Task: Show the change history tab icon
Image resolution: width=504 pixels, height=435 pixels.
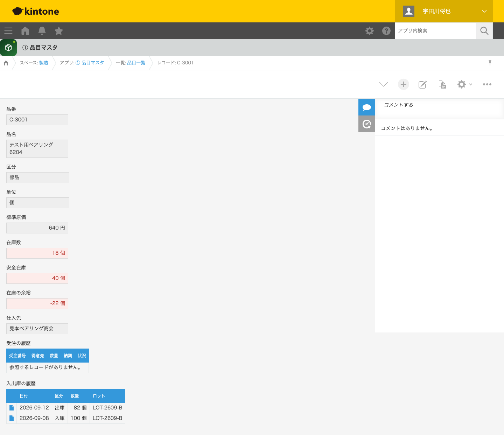Action: pos(367,124)
